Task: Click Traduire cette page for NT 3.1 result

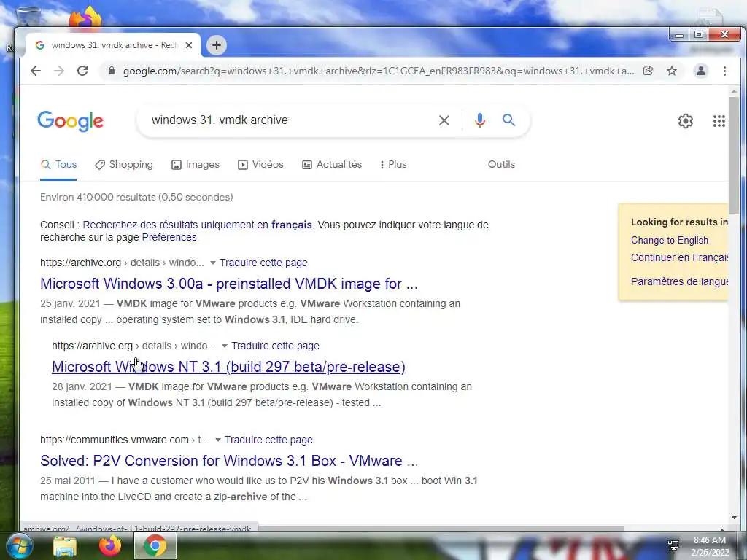Action: [275, 346]
